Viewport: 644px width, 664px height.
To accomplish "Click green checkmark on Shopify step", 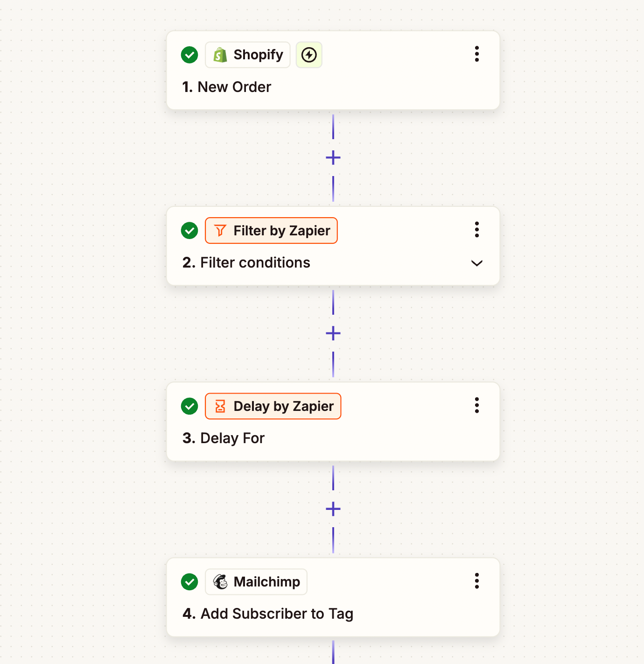I will (x=189, y=55).
